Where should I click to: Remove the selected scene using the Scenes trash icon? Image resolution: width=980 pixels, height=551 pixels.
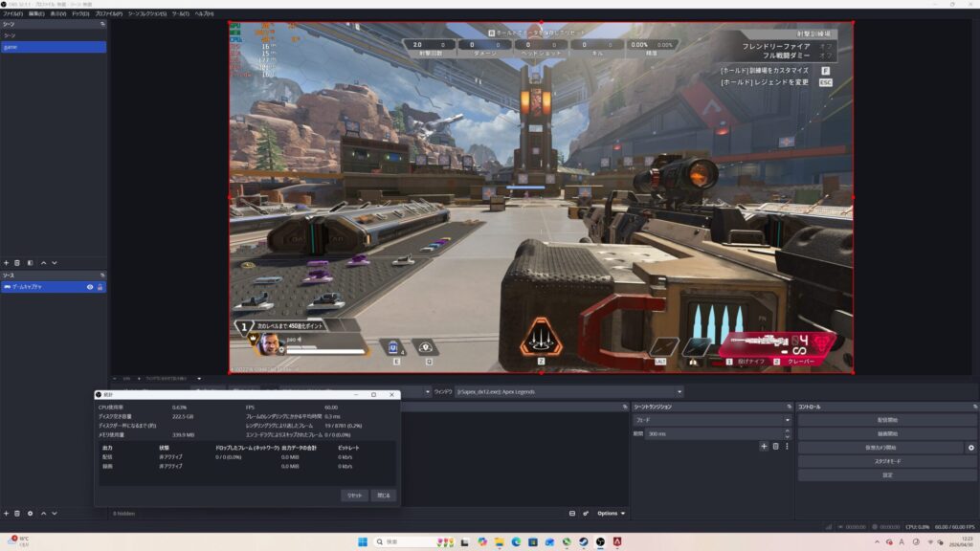(17, 263)
